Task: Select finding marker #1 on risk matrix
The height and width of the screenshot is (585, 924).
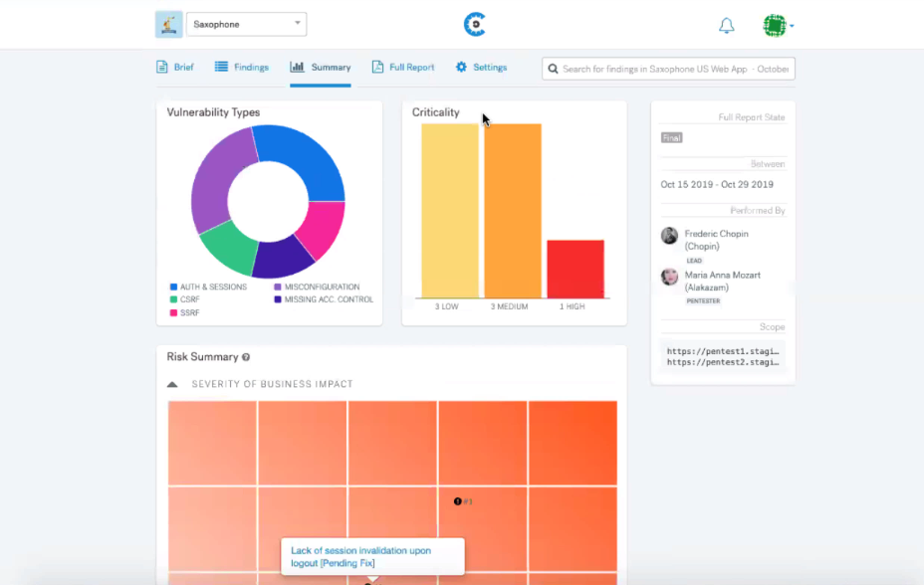Action: (458, 501)
